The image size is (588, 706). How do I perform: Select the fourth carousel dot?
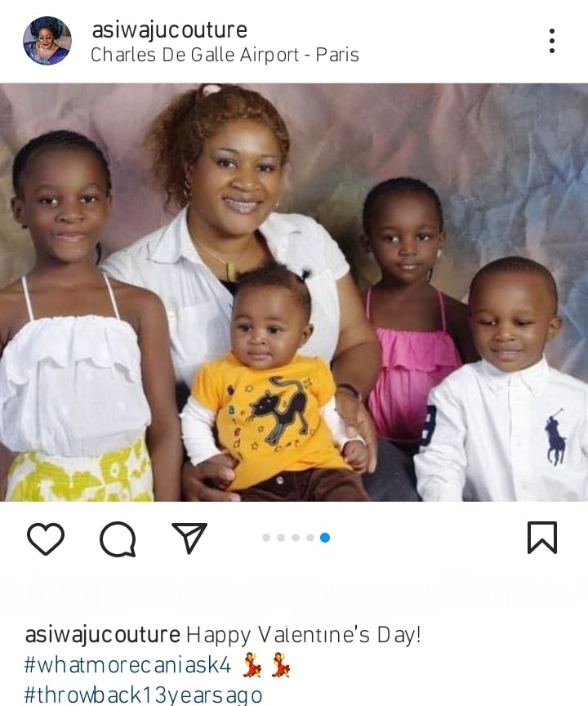(x=310, y=538)
